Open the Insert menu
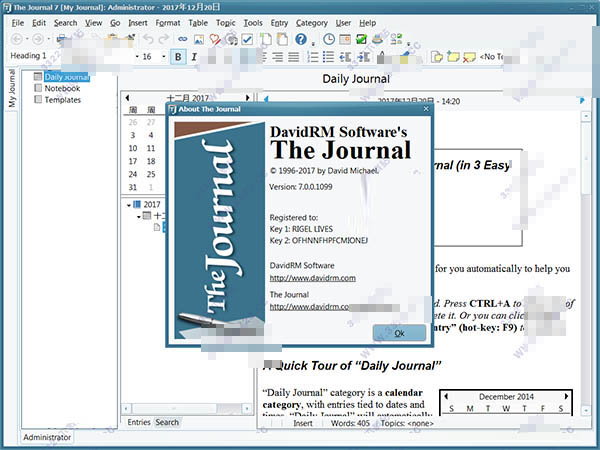Screen dimensions: 600x450 138,23
